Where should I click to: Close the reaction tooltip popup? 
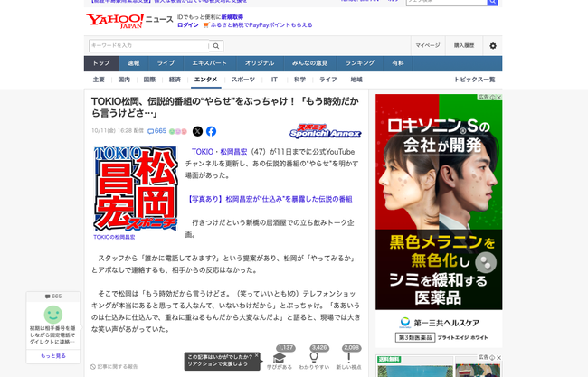257,355
